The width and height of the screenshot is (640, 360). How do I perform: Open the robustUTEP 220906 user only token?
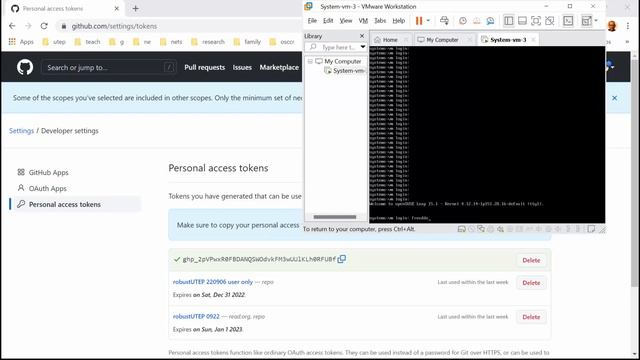pyautogui.click(x=213, y=282)
